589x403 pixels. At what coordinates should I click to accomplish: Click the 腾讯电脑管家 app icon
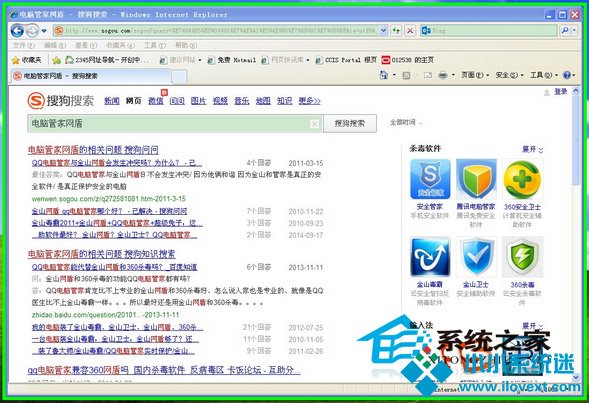coord(476,179)
